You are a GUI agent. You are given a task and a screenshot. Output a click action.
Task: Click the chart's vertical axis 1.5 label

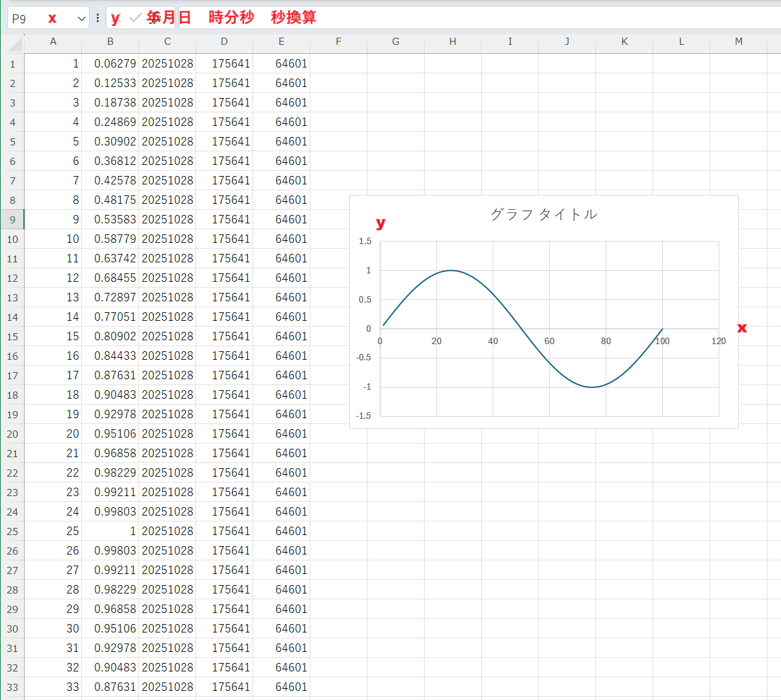pyautogui.click(x=365, y=241)
